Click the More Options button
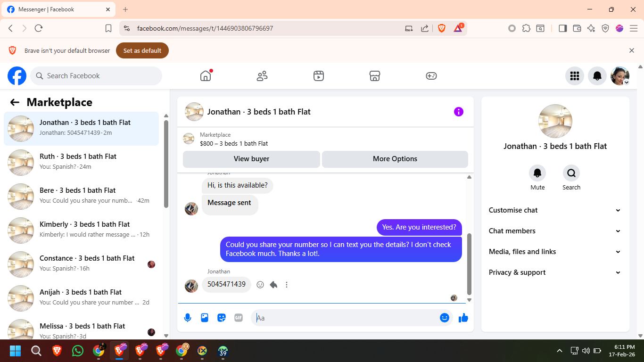The image size is (644, 362). (395, 159)
